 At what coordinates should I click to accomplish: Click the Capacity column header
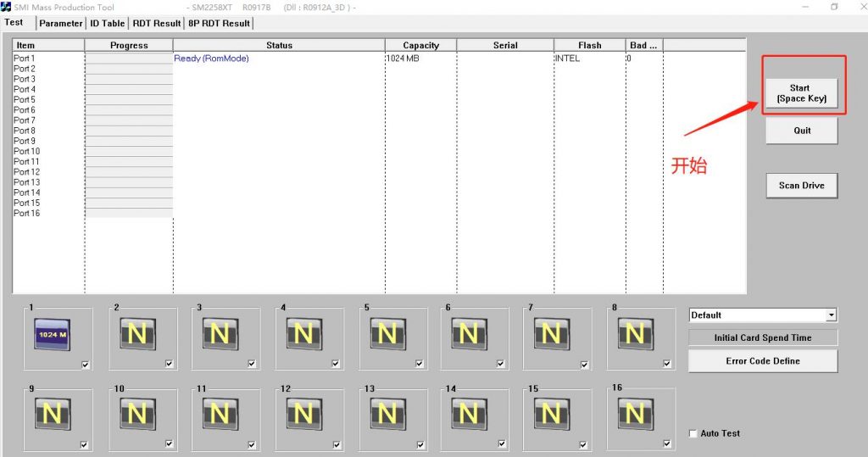click(x=420, y=46)
